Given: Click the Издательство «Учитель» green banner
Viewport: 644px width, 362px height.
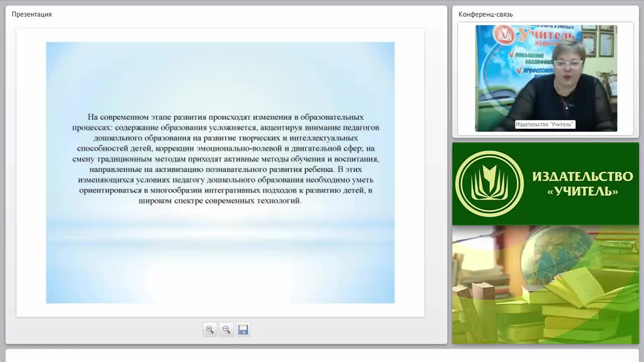Looking at the screenshot, I should (x=545, y=184).
